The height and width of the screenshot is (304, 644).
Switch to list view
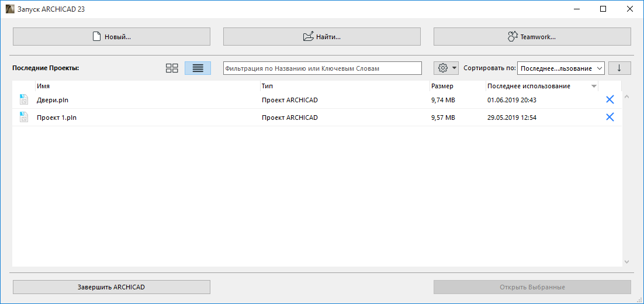coord(198,68)
